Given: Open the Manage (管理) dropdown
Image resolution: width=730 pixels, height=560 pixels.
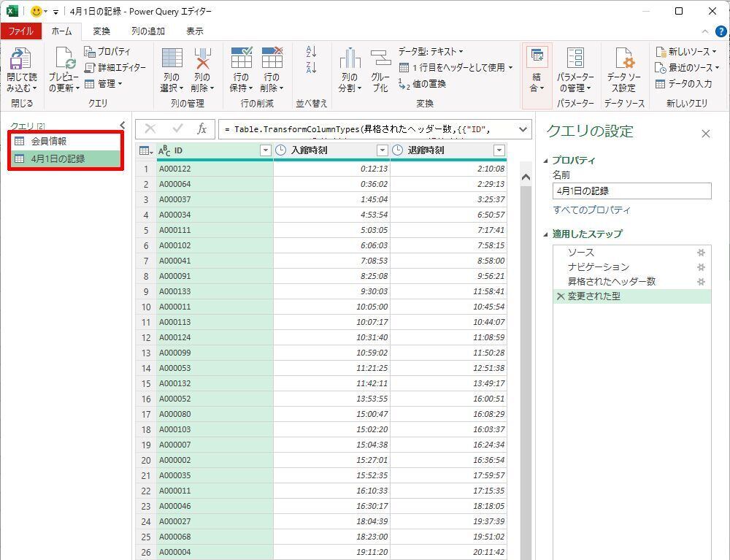Looking at the screenshot, I should (104, 84).
